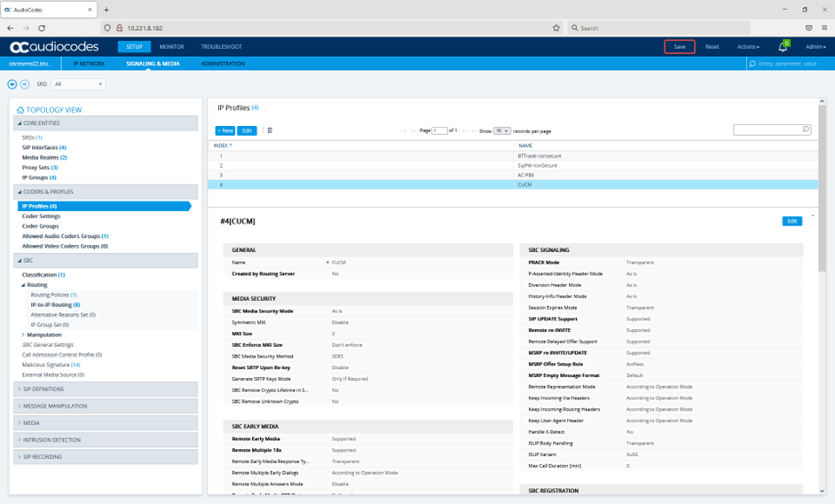835x504 pixels.
Task: Click the magnifier in the table search box
Action: tap(806, 130)
